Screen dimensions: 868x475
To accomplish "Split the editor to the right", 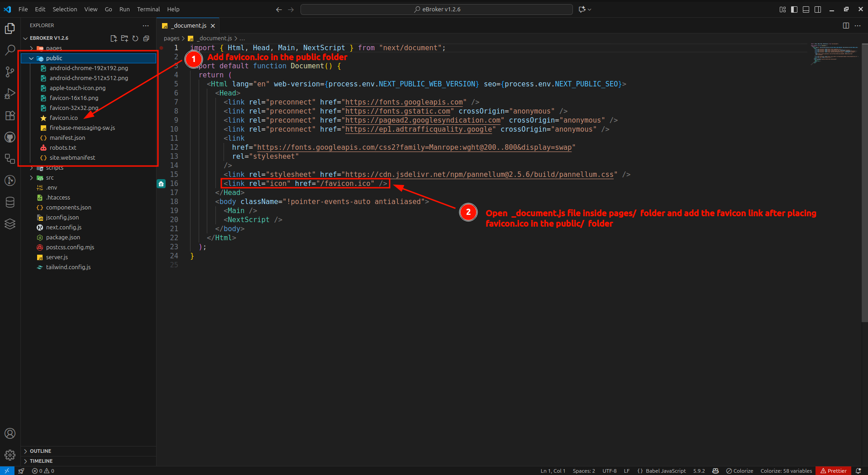I will [846, 26].
